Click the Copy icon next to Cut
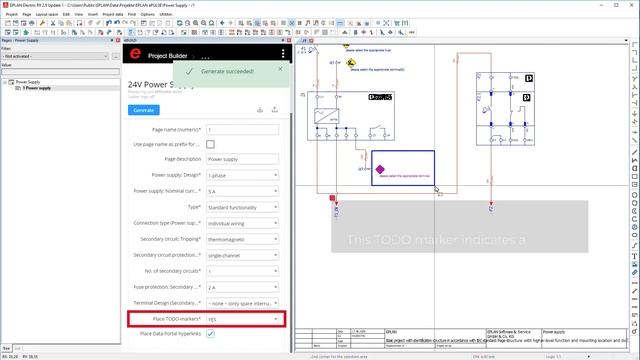The image size is (640, 360). (61, 23)
